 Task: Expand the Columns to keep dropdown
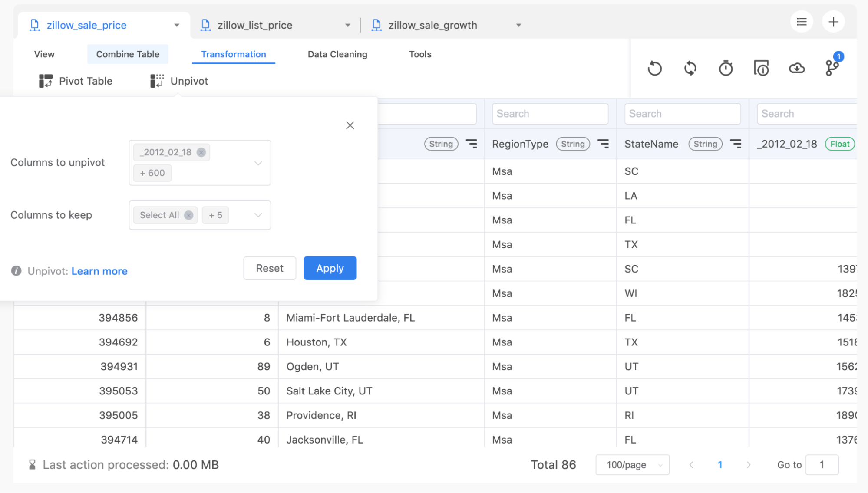(258, 215)
